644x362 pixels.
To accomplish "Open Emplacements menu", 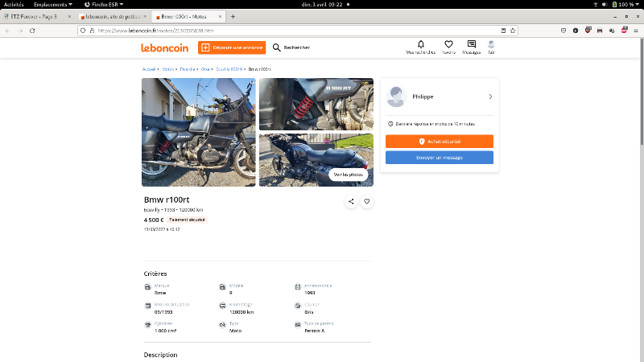I will click(53, 5).
